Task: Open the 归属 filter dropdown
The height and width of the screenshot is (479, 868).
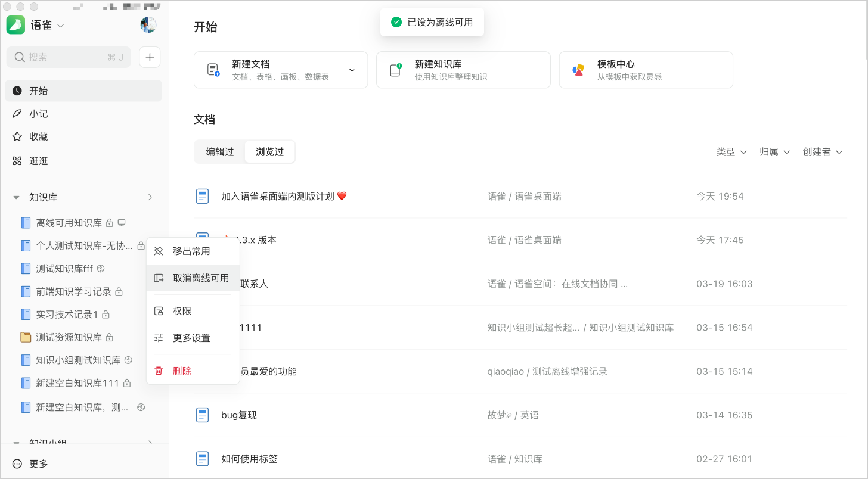Action: click(x=774, y=152)
